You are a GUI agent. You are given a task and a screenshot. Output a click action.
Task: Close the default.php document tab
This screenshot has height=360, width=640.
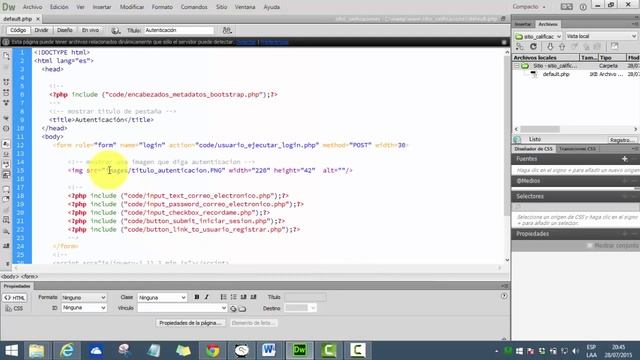(x=38, y=19)
